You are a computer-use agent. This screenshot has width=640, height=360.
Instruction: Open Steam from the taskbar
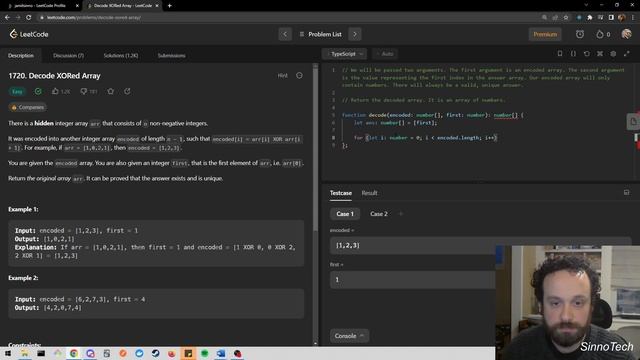pos(156,353)
